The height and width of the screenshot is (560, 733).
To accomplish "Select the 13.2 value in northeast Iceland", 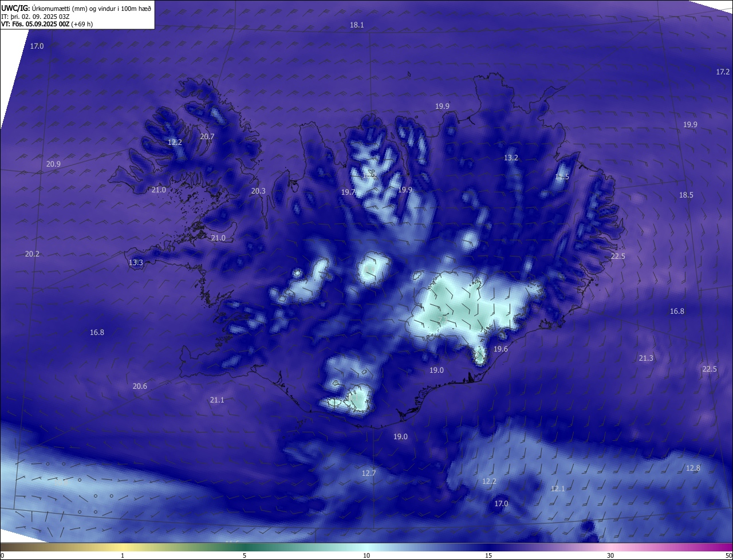I will point(511,157).
